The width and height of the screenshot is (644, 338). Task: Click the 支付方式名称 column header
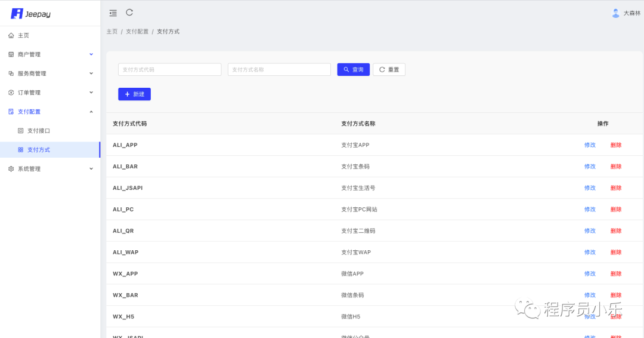pos(358,124)
